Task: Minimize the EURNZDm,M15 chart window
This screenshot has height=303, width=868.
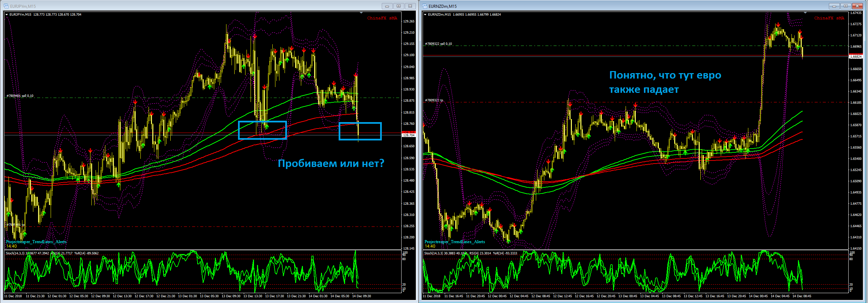Action: tap(834, 6)
